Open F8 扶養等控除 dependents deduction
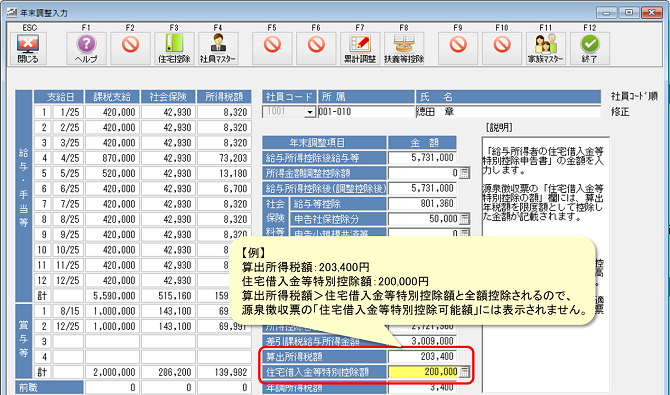Viewport: 670px width, 395px height. click(404, 48)
